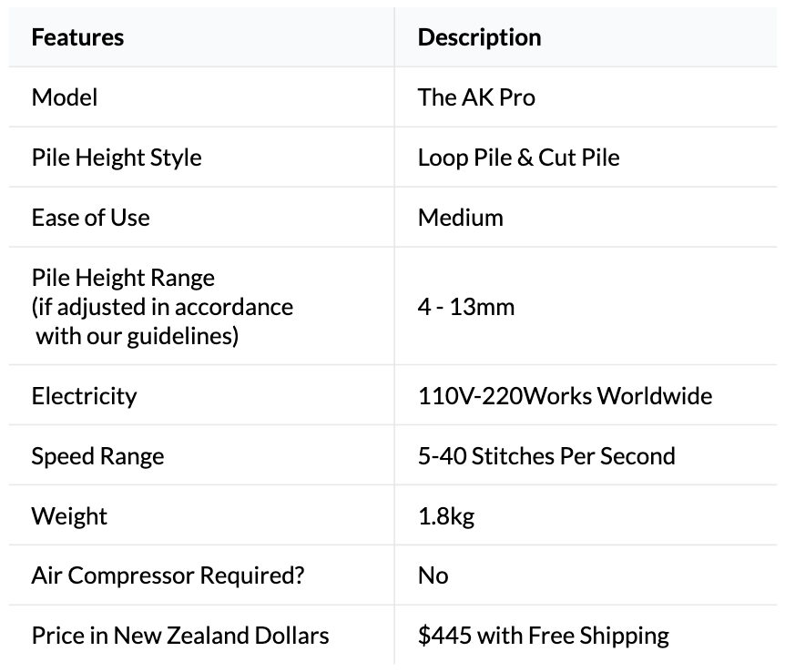Click the Weight row label
The image size is (785, 672).
pyautogui.click(x=69, y=515)
